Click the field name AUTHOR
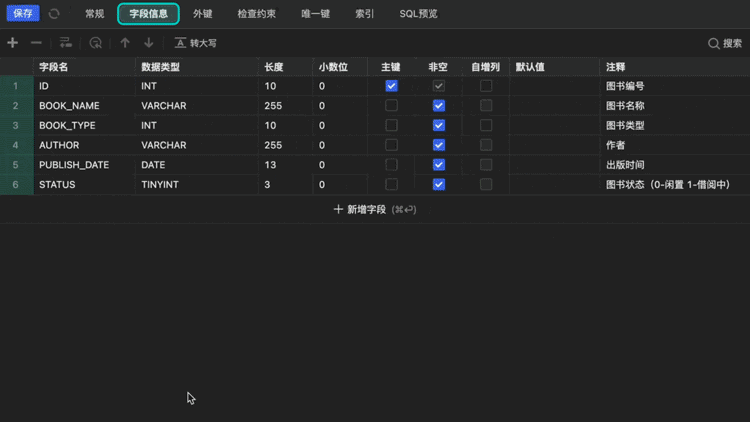 pyautogui.click(x=59, y=145)
